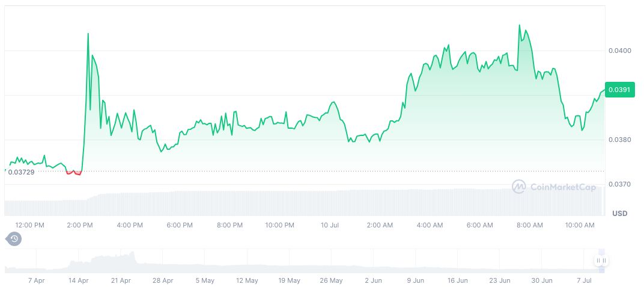Click the 2:00 PM time axis label
This screenshot has height=287, width=644.
coord(80,225)
